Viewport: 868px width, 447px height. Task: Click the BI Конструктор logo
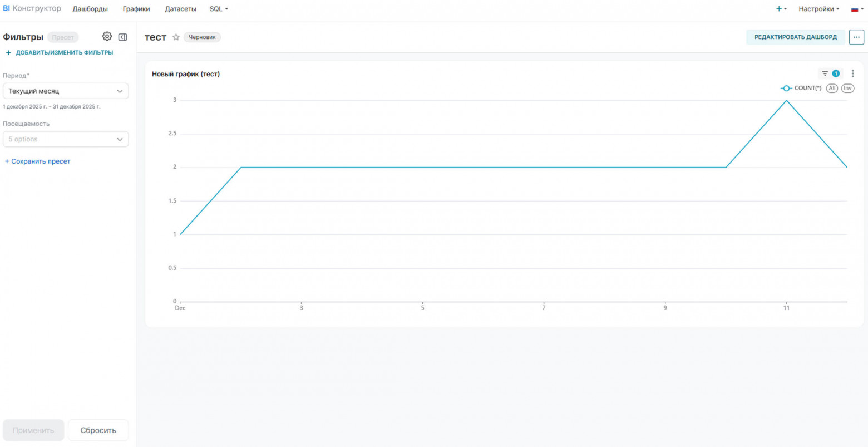coord(32,9)
